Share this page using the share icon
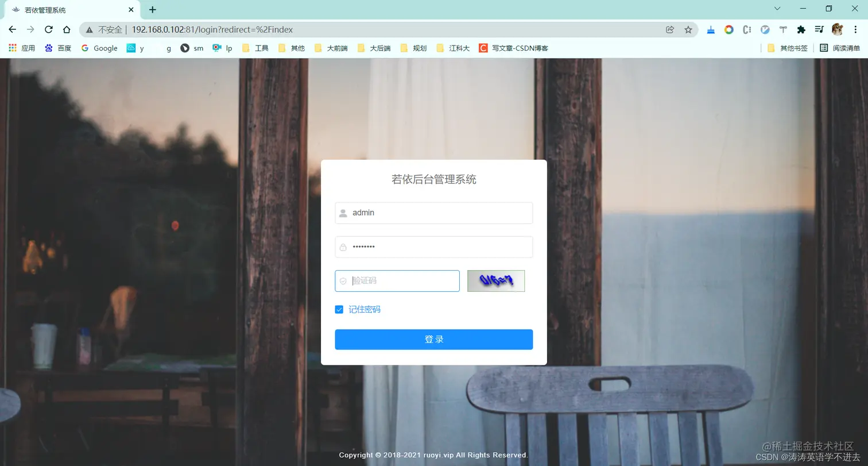 pos(670,29)
